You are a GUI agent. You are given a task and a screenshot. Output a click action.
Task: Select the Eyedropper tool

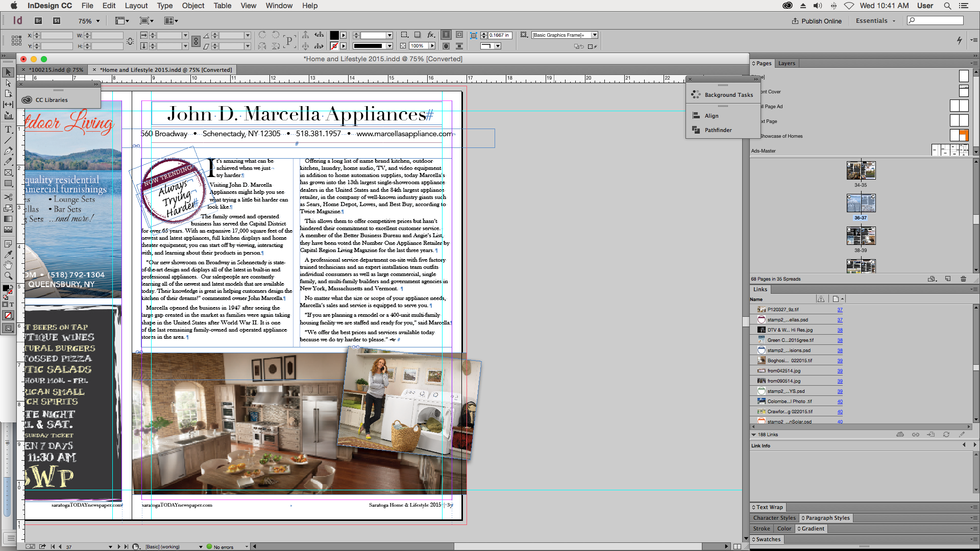8,254
